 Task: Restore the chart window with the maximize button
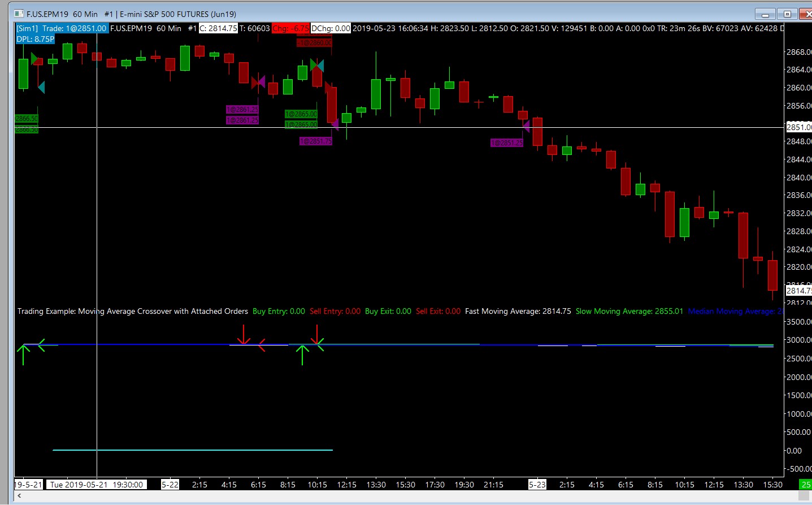[x=787, y=14]
